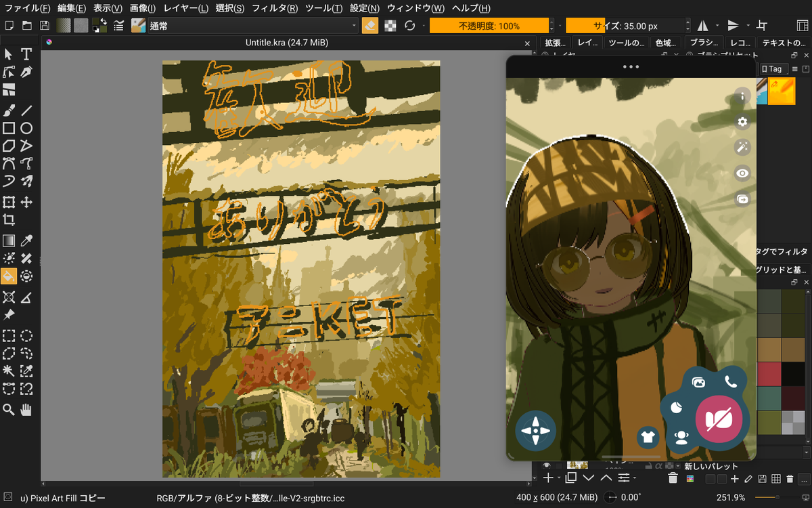Choose the Ellipse shape tool

(26, 128)
